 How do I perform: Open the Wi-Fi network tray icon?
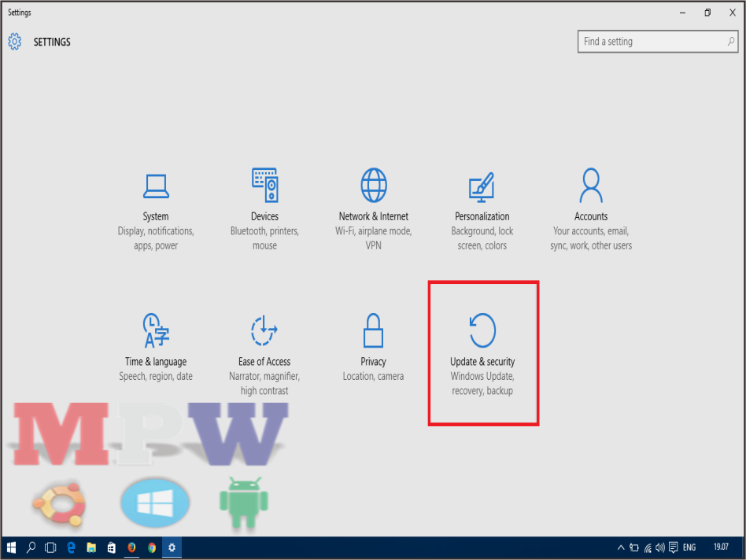[648, 547]
